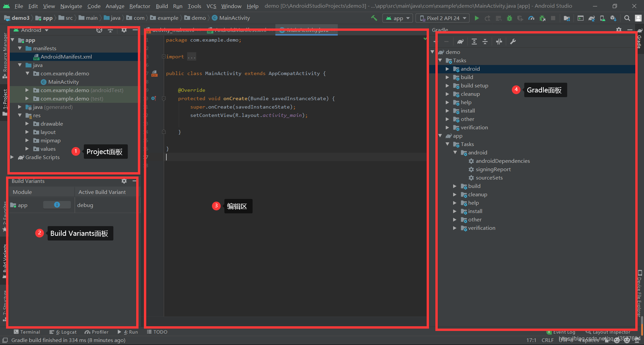644x345 pixels.
Task: Click the Gradle wrench settings icon
Action: 513,42
